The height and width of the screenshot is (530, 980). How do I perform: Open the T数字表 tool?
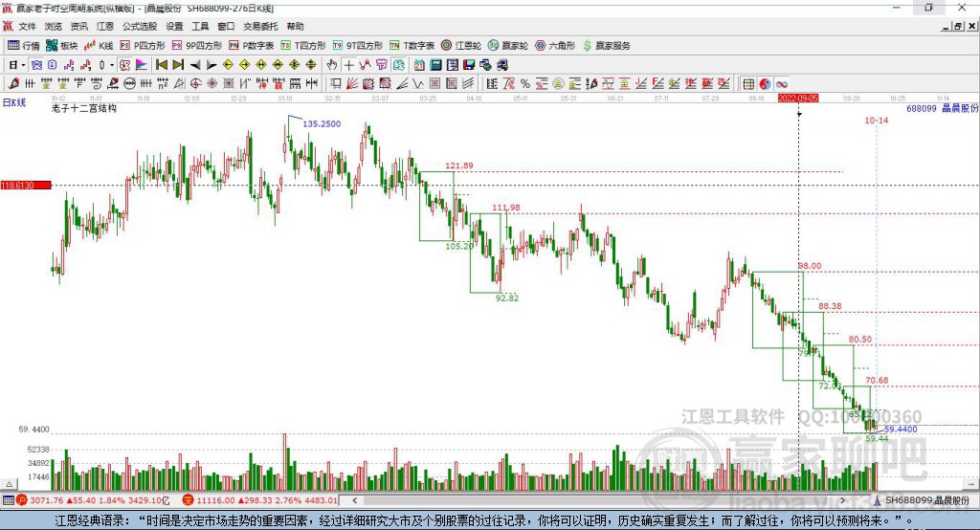[412, 46]
